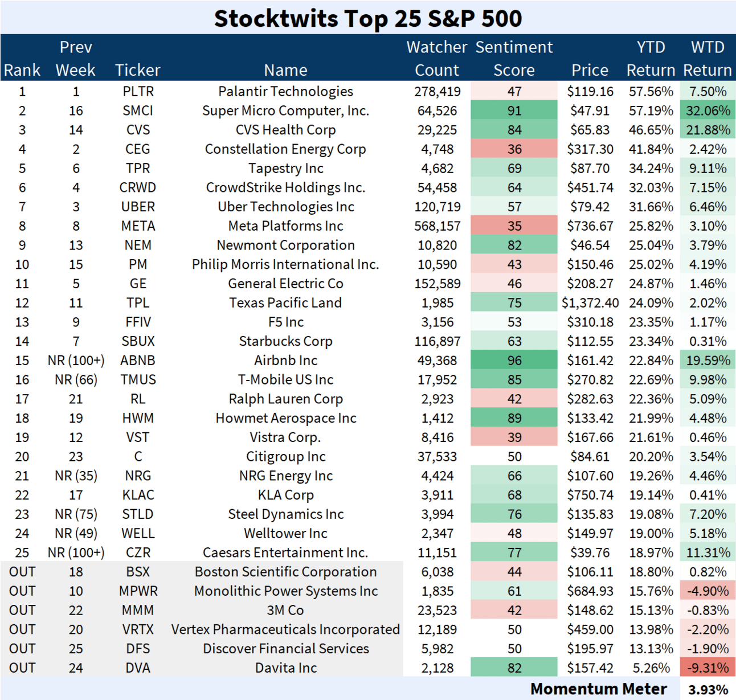The height and width of the screenshot is (700, 736).
Task: Click the 19.59% WTD return cell
Action: (x=708, y=361)
